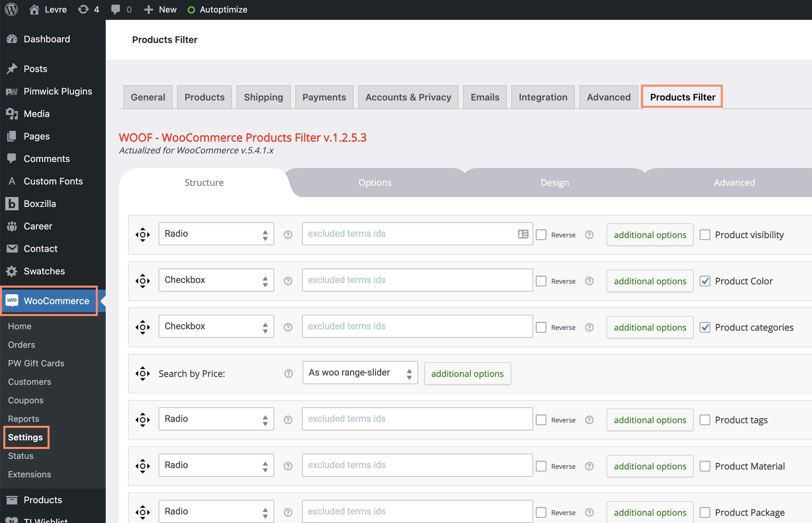
Task: Expand the Checkbox dropdown for Product Color
Action: pyautogui.click(x=216, y=280)
